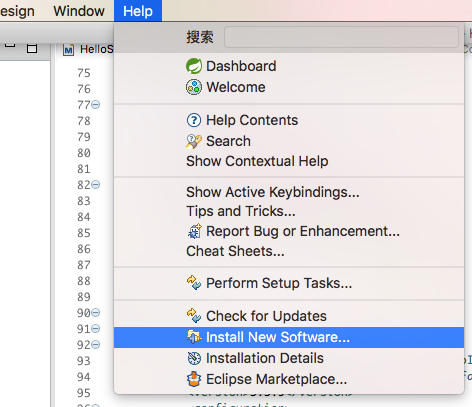The image size is (472, 407).
Task: Click the Spring Dashboard leaf icon
Action: click(194, 66)
